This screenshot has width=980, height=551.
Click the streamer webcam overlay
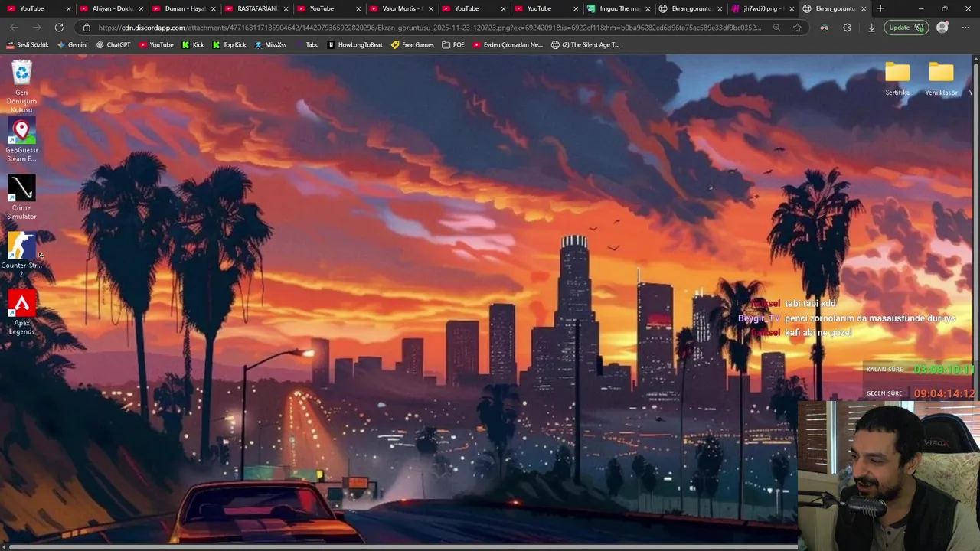(888, 476)
